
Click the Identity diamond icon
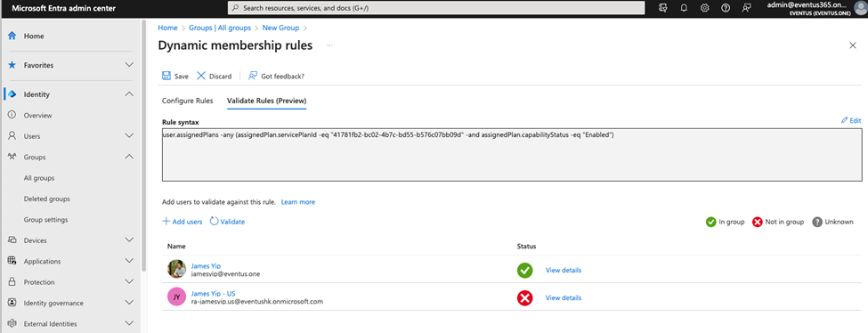point(12,94)
